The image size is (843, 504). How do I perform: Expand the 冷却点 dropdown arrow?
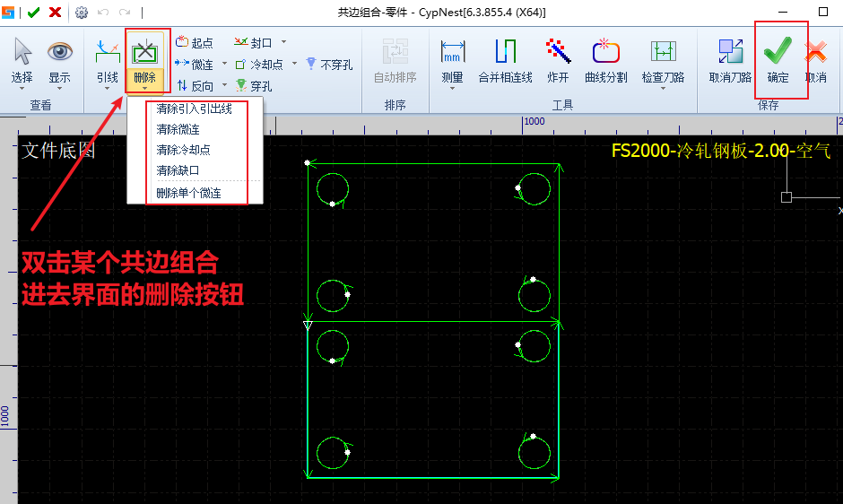295,64
